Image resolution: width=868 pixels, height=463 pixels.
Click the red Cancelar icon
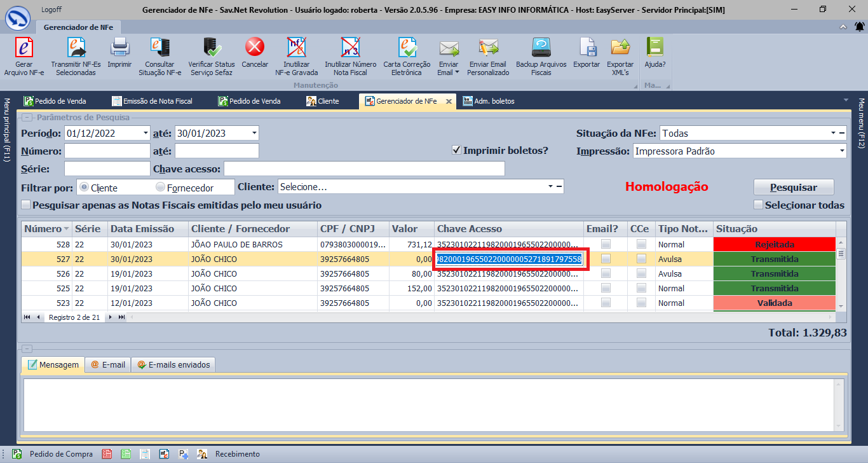click(255, 48)
